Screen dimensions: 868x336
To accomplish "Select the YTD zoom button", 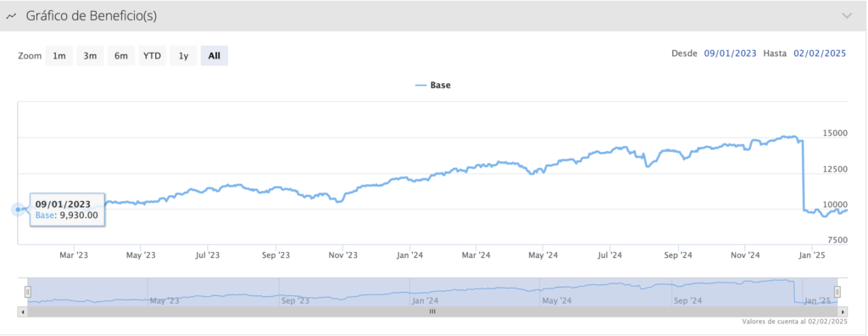I will point(153,56).
